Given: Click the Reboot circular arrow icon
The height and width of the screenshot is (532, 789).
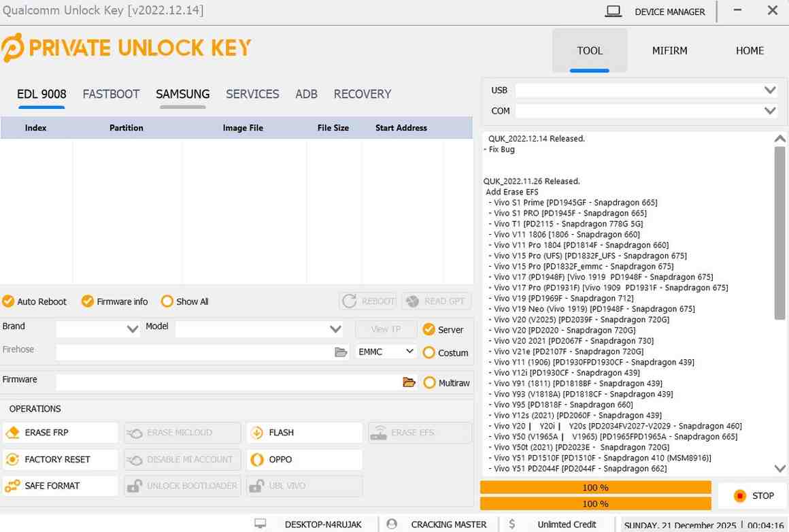Looking at the screenshot, I should pos(349,301).
